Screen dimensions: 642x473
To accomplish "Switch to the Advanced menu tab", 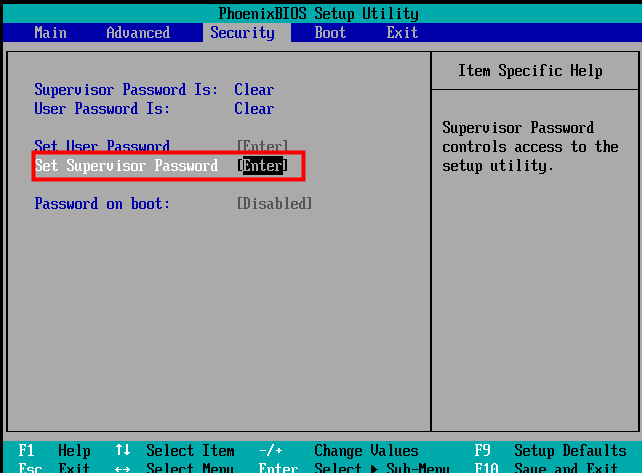I will 138,33.
